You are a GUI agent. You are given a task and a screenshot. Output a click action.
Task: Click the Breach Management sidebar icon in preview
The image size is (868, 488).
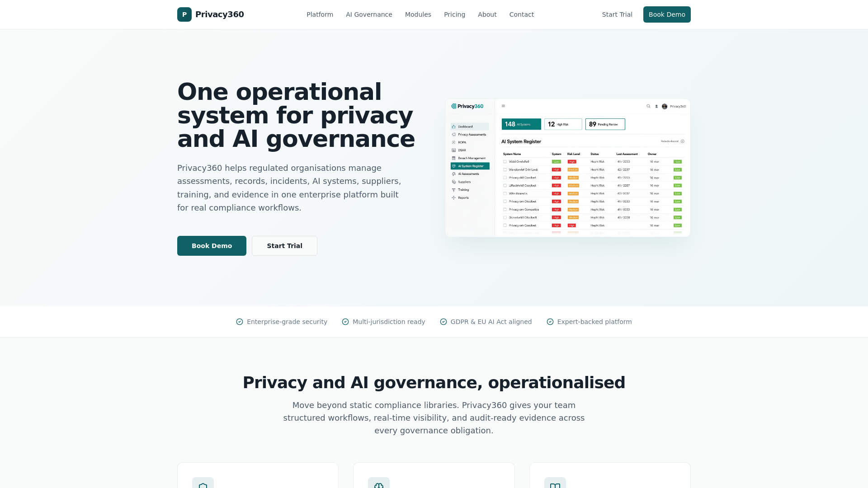coord(454,158)
